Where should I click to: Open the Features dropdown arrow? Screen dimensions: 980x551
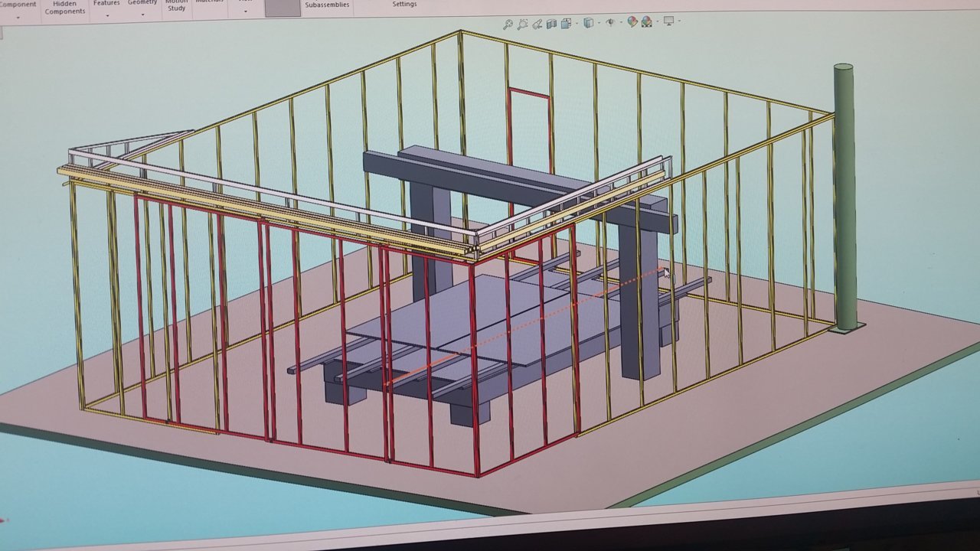(107, 15)
